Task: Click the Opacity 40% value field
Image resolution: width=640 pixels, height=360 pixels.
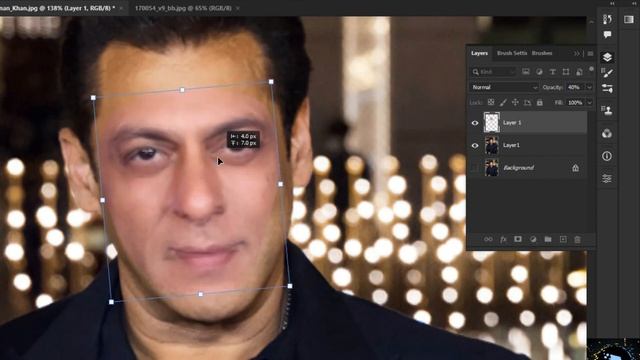Action: click(x=575, y=87)
